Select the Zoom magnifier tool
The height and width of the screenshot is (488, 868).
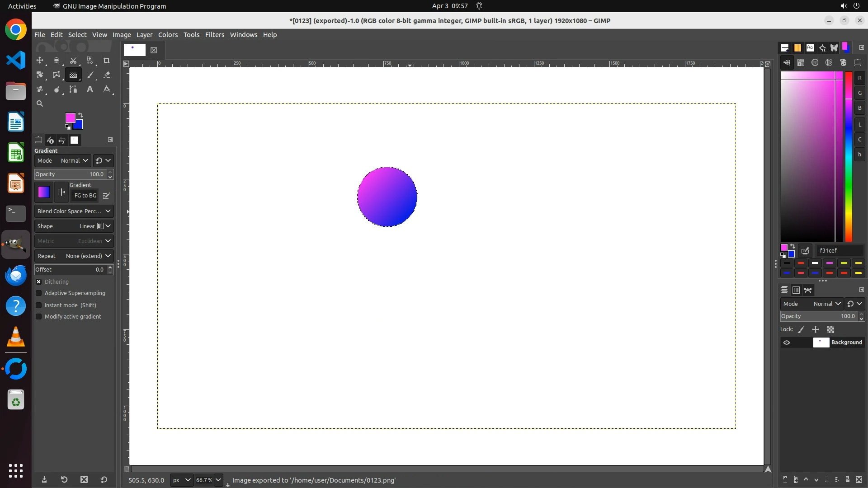pos(40,103)
